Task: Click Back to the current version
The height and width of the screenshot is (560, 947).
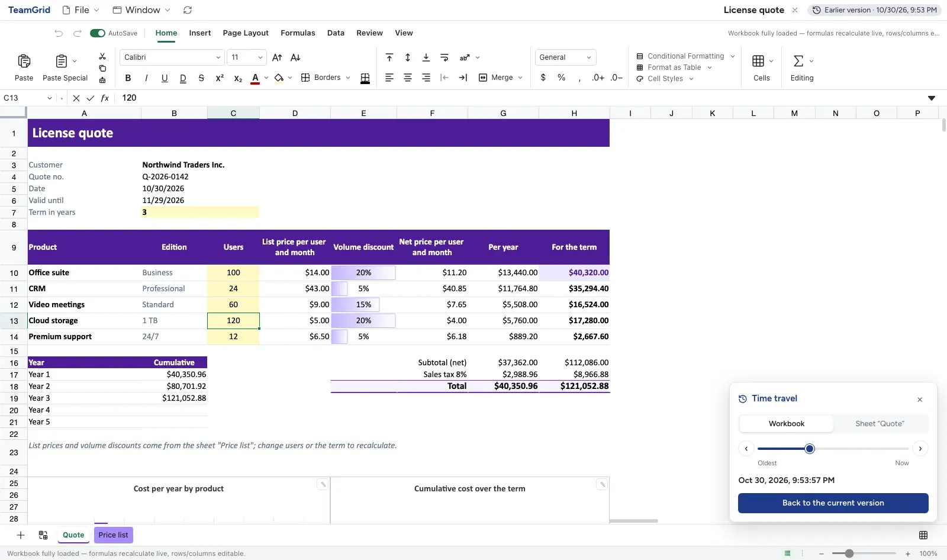Action: (833, 503)
